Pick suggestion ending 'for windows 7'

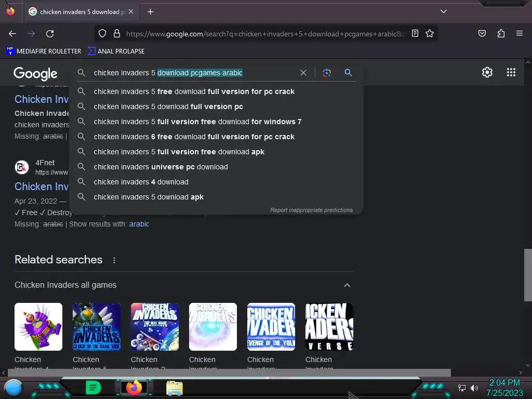tap(216, 122)
